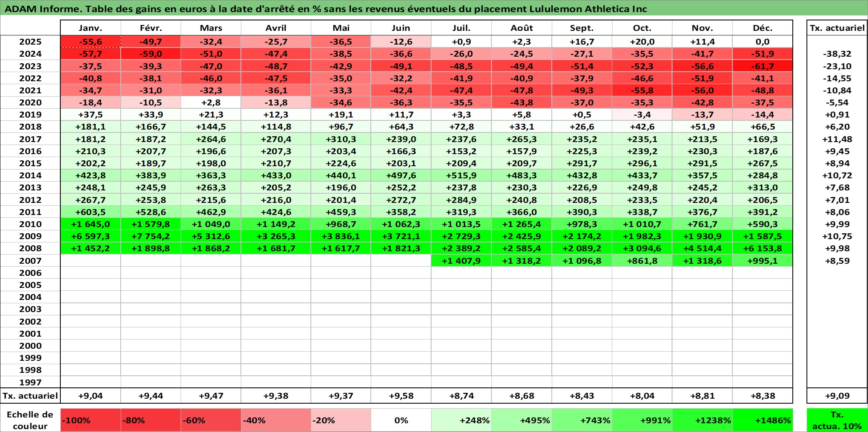Screen dimensions: 868x432
Task: Select actuarial rate -38,32
Action: pyautogui.click(x=837, y=54)
